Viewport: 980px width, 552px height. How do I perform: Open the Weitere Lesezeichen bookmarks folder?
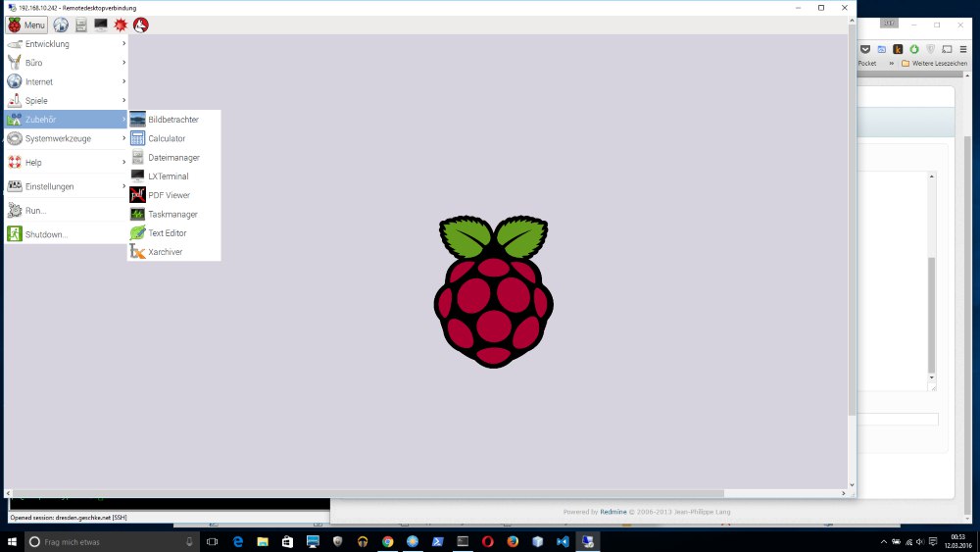(x=934, y=63)
